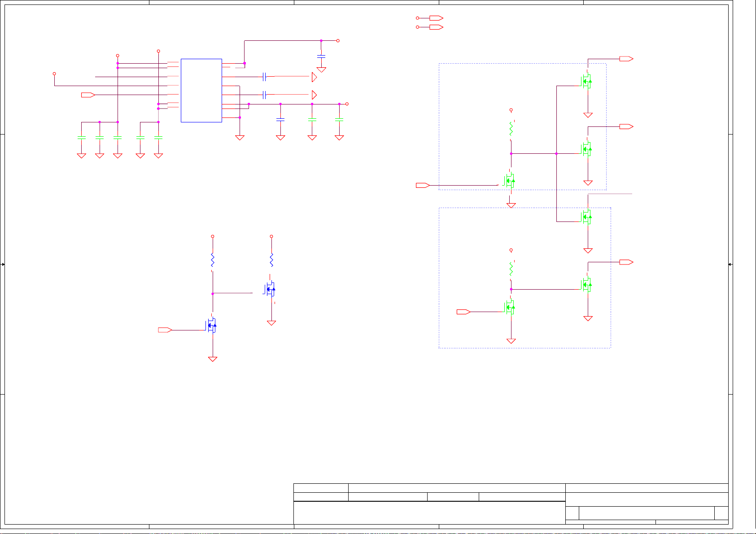Click the topmost green MOSFET on the right
This screenshot has width=756, height=534.
(x=586, y=82)
